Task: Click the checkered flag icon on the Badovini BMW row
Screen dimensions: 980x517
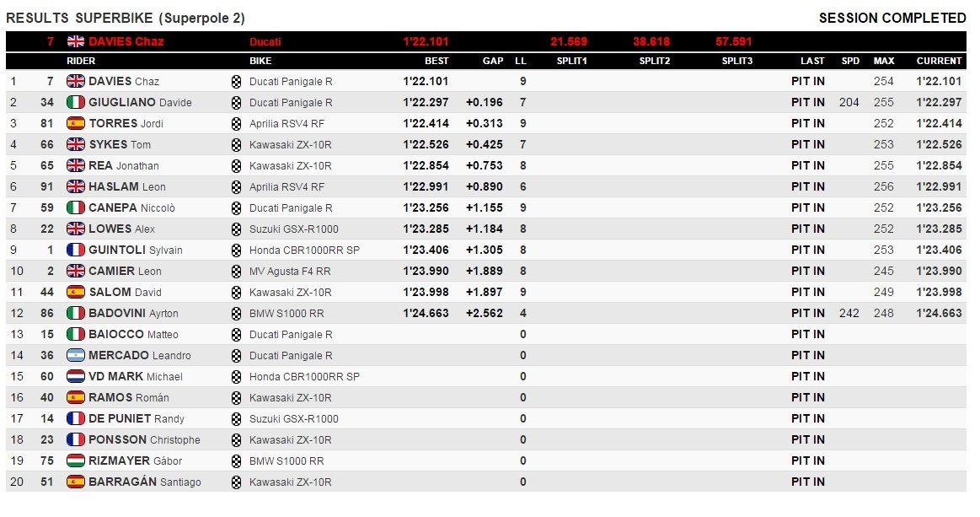Action: point(236,314)
